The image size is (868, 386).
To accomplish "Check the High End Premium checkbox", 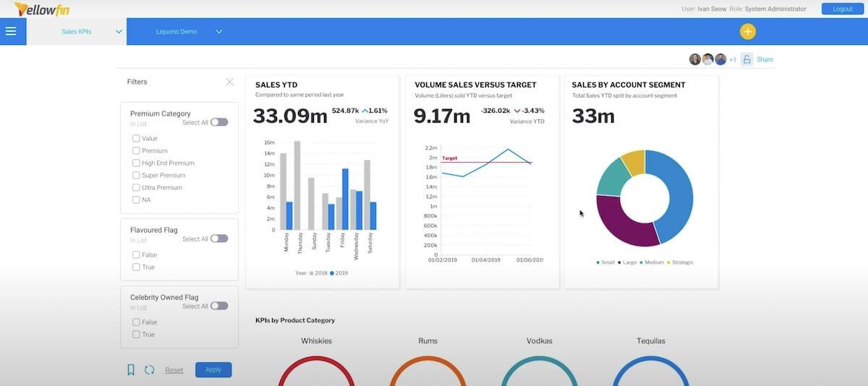I will 136,163.
